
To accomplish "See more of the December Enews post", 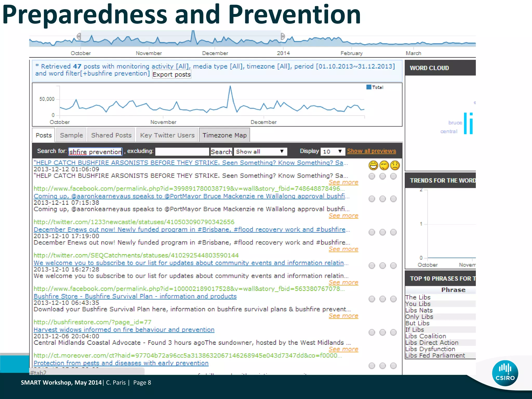I will click(343, 249).
